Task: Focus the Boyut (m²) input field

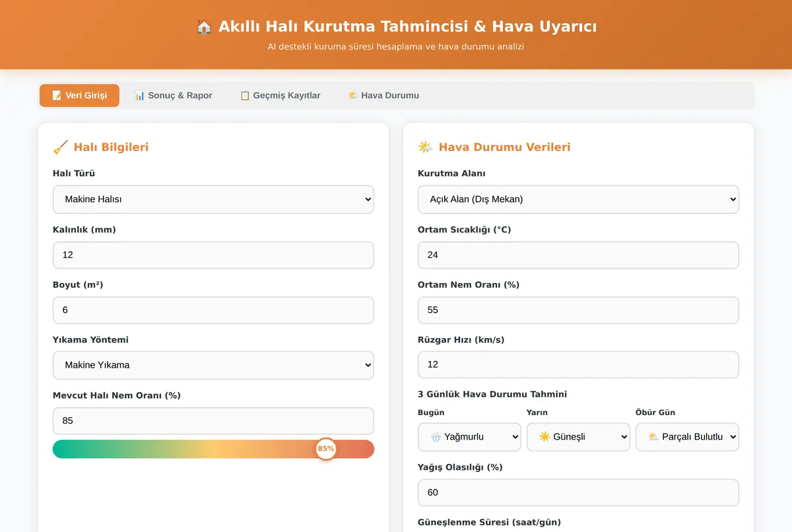Action: click(x=213, y=310)
